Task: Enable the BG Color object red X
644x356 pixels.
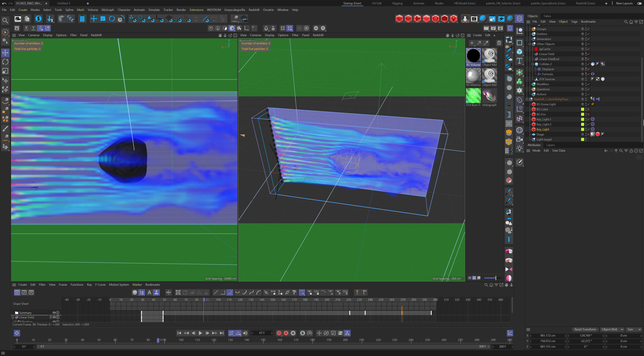Action: [588, 109]
